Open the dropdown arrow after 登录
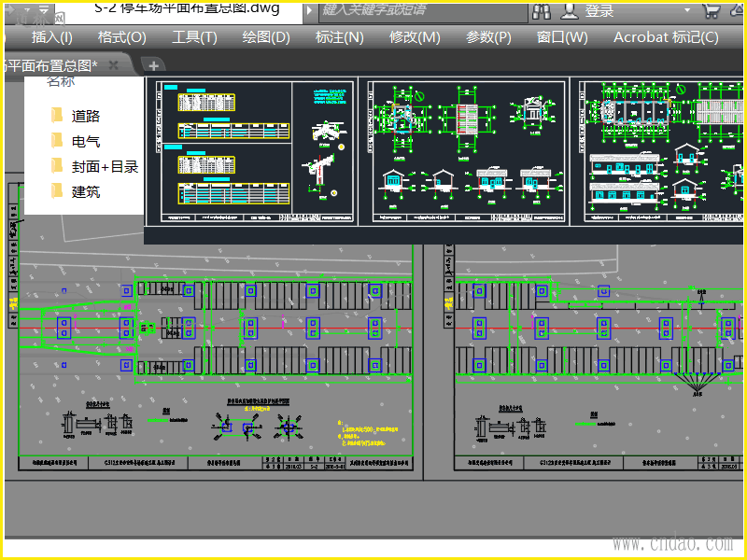The height and width of the screenshot is (560, 747). (687, 10)
